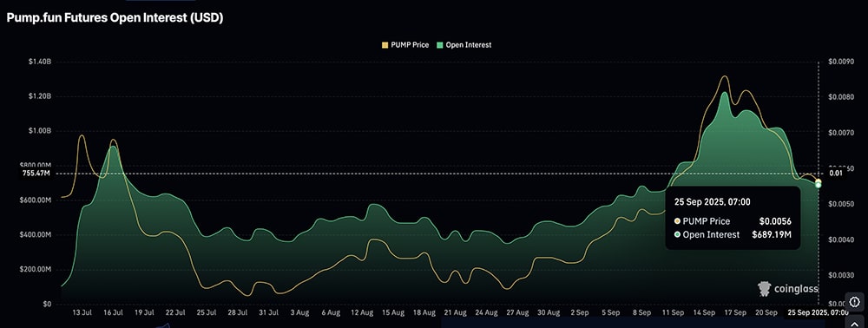
Task: Click the 16 Jul date label
Action: click(x=113, y=313)
